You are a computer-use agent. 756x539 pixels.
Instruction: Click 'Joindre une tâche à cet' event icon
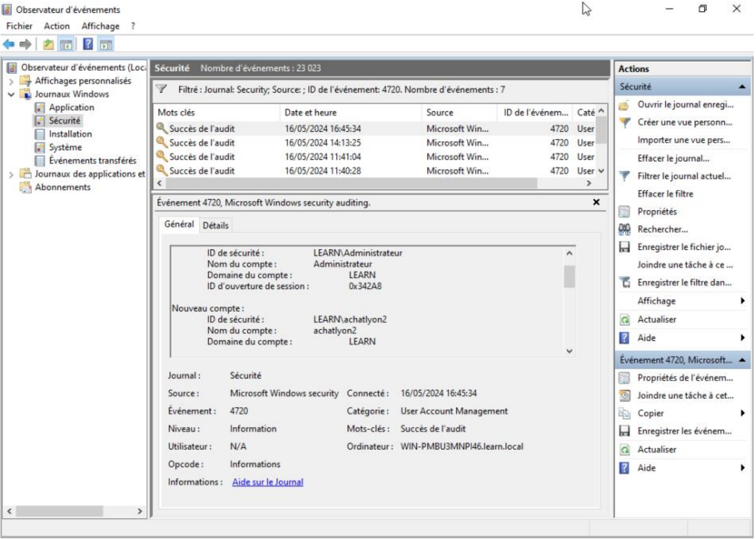(x=625, y=396)
